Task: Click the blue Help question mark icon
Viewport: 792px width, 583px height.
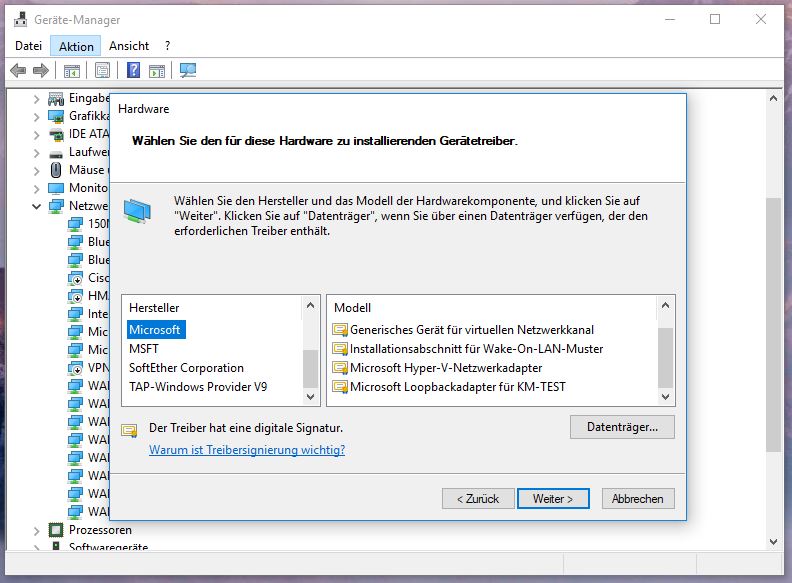Action: 133,70
